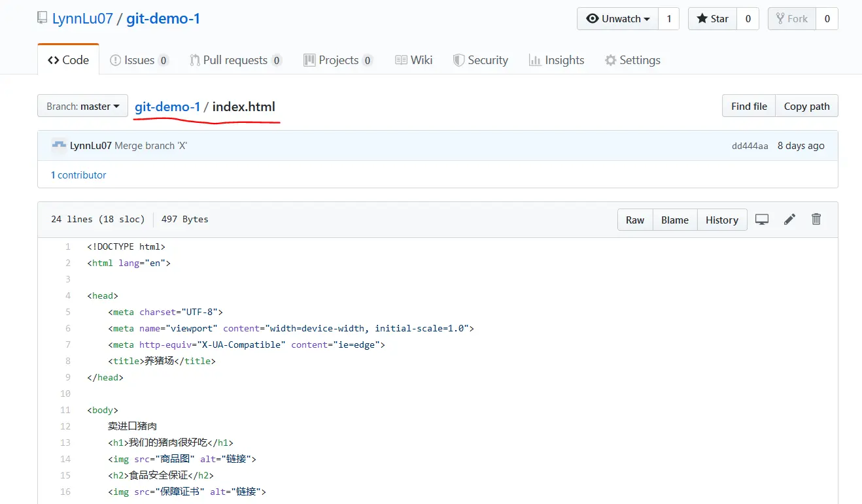Click the Star button
This screenshot has height=504, width=862.
pos(712,18)
